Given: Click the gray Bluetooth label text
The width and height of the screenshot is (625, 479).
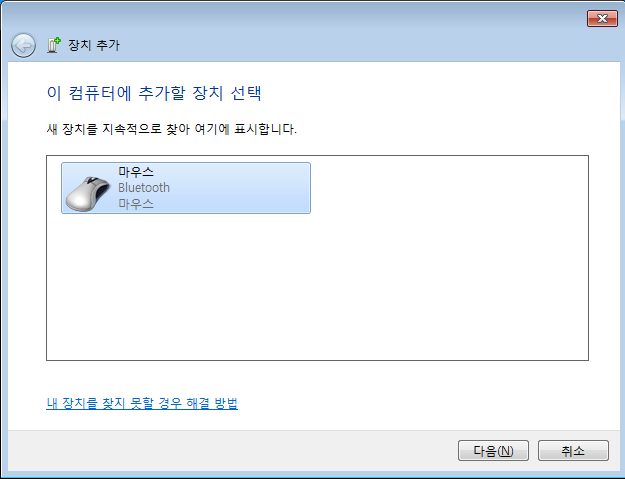Looking at the screenshot, I should coord(144,188).
